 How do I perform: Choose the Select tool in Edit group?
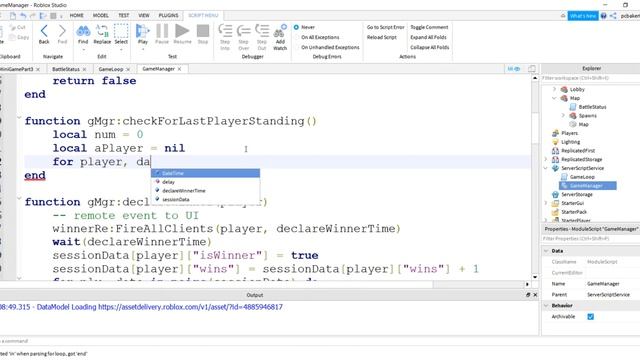point(121,34)
